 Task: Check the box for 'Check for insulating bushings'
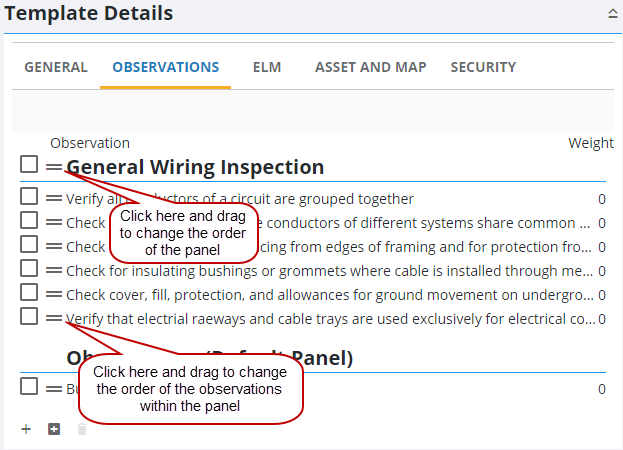tap(29, 268)
